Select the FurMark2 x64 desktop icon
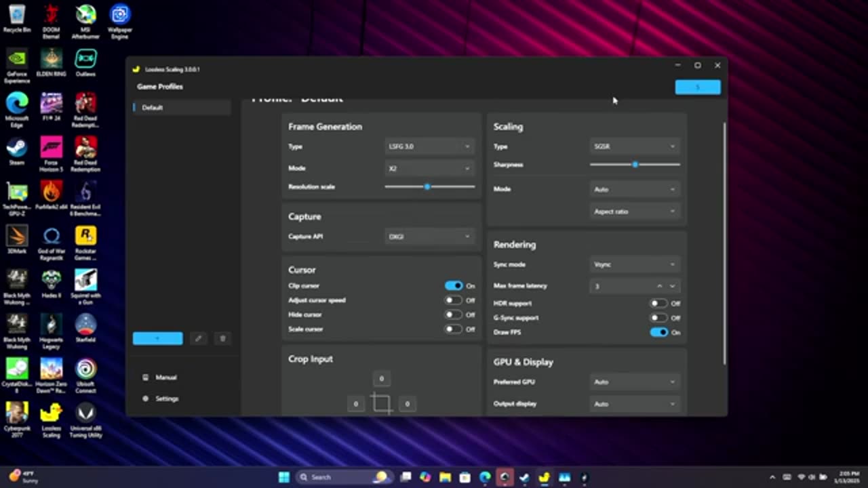 [x=51, y=196]
